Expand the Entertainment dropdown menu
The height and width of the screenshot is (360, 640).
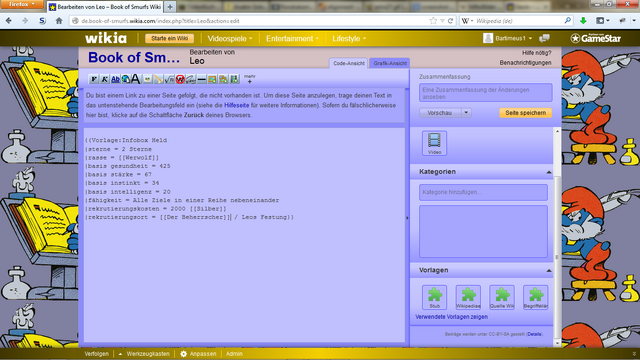(x=292, y=38)
